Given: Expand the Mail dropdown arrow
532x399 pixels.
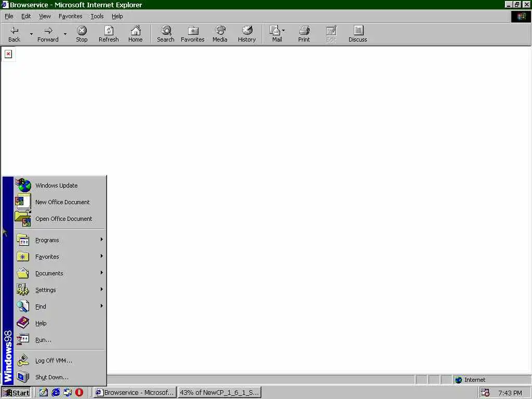Looking at the screenshot, I should [284, 31].
